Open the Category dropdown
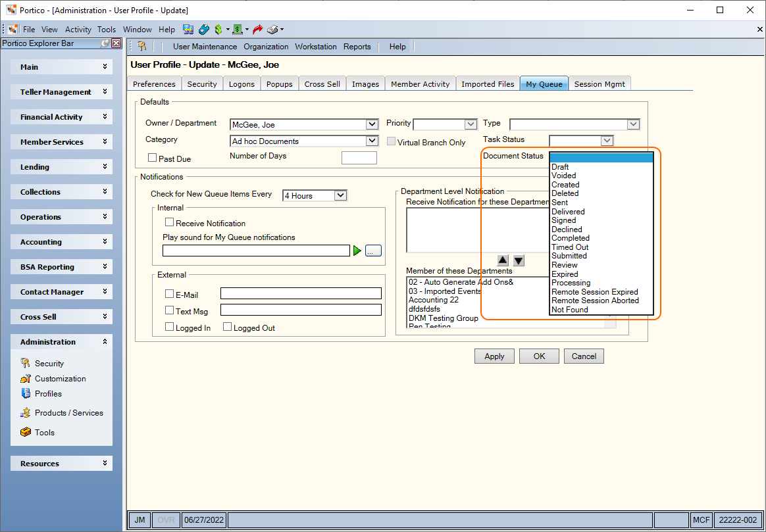The height and width of the screenshot is (532, 766). (372, 141)
